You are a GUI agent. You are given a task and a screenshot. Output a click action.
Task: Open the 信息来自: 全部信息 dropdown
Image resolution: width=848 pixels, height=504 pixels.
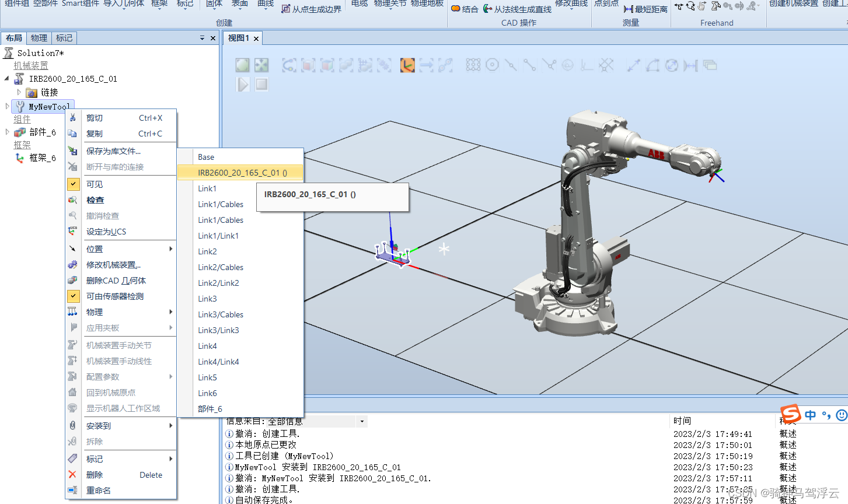[x=362, y=421]
